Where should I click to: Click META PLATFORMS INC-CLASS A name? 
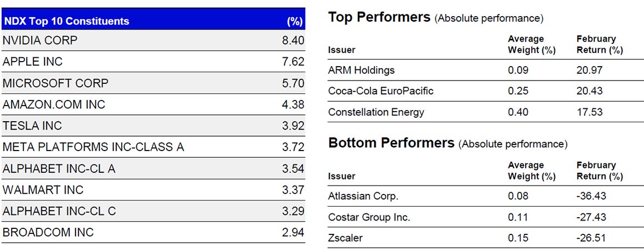[93, 147]
